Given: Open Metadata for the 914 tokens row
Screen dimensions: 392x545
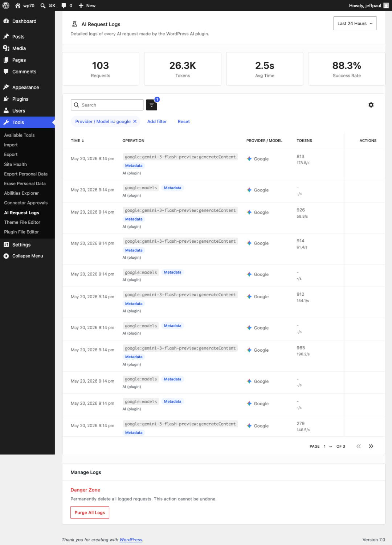Looking at the screenshot, I should [x=134, y=250].
